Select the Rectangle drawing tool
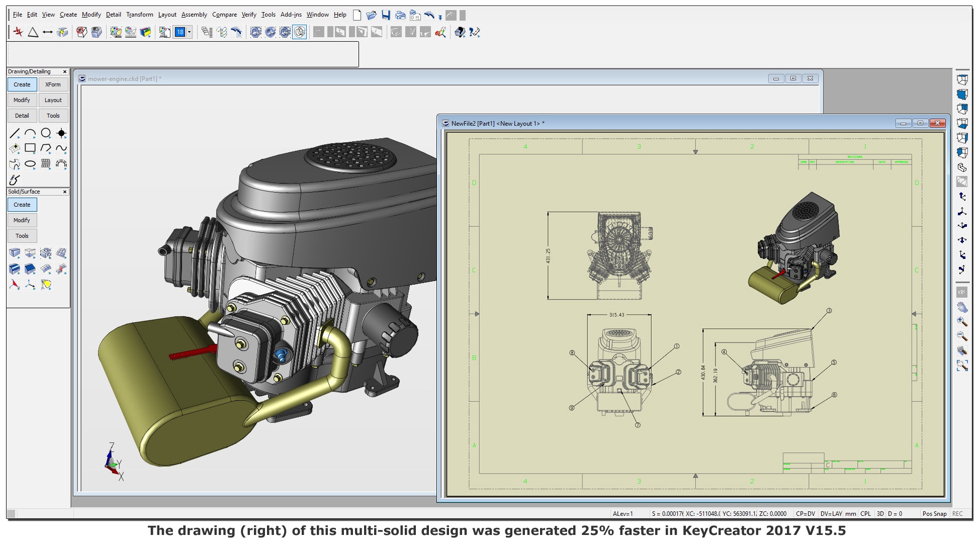The height and width of the screenshot is (542, 980). [30, 148]
